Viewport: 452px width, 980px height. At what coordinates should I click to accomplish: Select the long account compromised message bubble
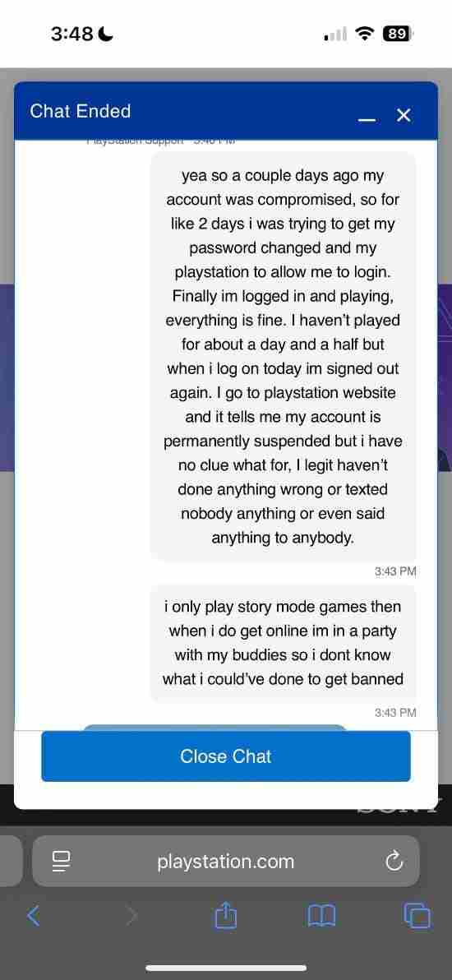click(283, 356)
